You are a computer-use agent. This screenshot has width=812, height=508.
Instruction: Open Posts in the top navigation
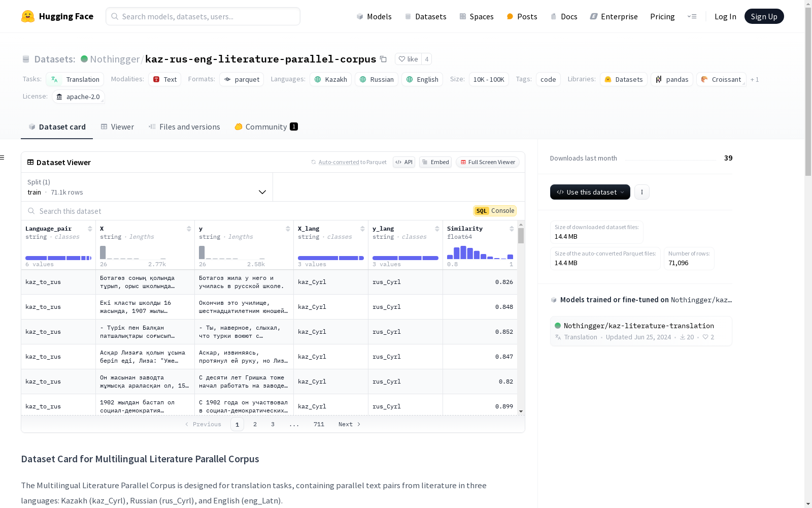tap(522, 16)
